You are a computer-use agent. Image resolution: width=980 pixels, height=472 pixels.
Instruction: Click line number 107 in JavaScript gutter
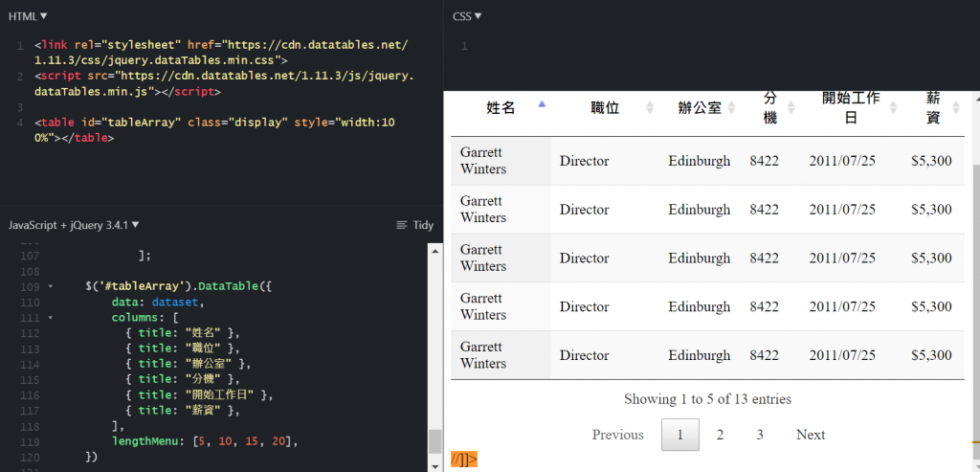[30, 256]
